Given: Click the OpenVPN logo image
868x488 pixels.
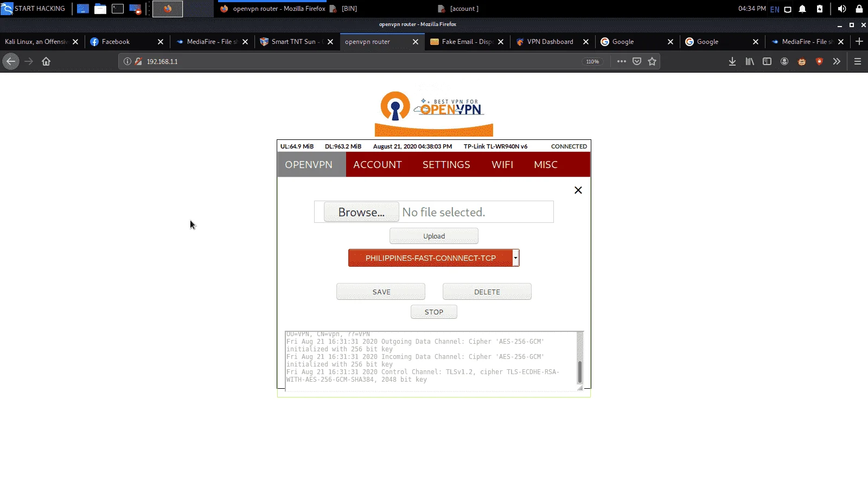Looking at the screenshot, I should tap(434, 113).
